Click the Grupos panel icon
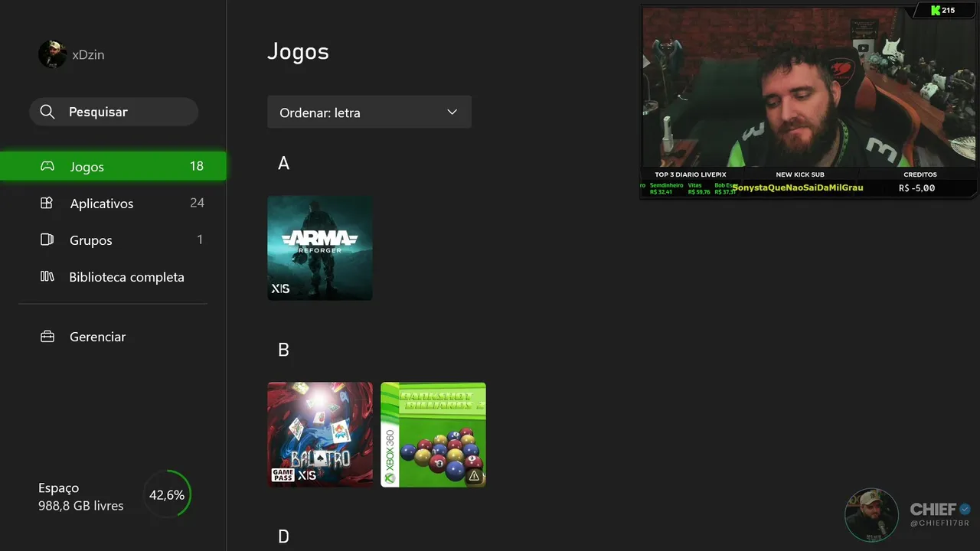The image size is (980, 551). click(x=47, y=240)
